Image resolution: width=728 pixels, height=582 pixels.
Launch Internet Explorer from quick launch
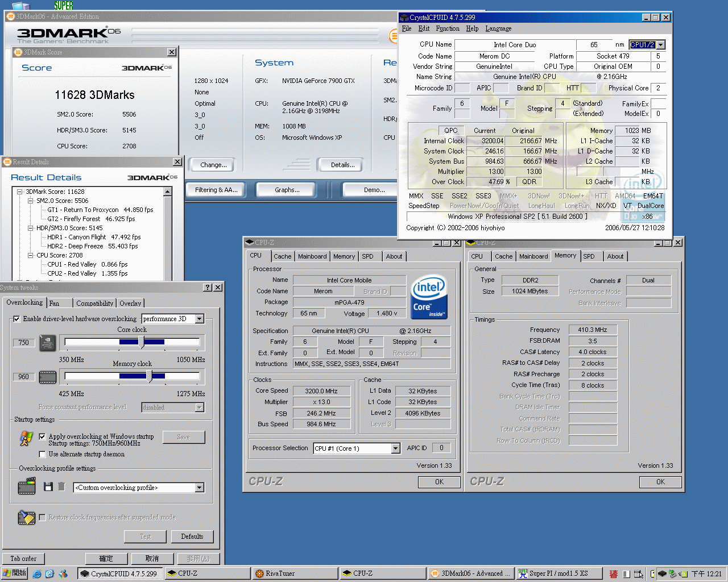click(37, 574)
